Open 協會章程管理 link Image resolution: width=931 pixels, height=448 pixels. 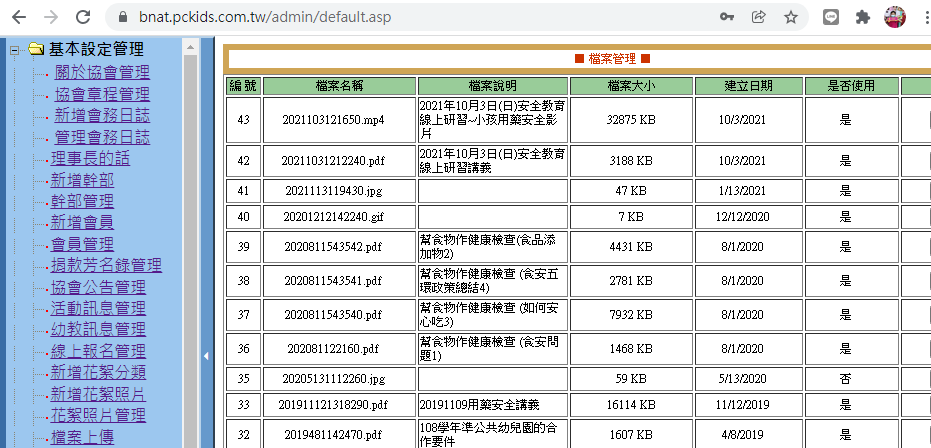[x=102, y=94]
